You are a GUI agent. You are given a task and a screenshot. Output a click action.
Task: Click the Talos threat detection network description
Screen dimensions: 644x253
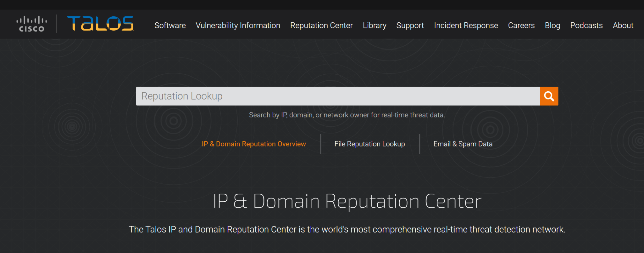347,229
